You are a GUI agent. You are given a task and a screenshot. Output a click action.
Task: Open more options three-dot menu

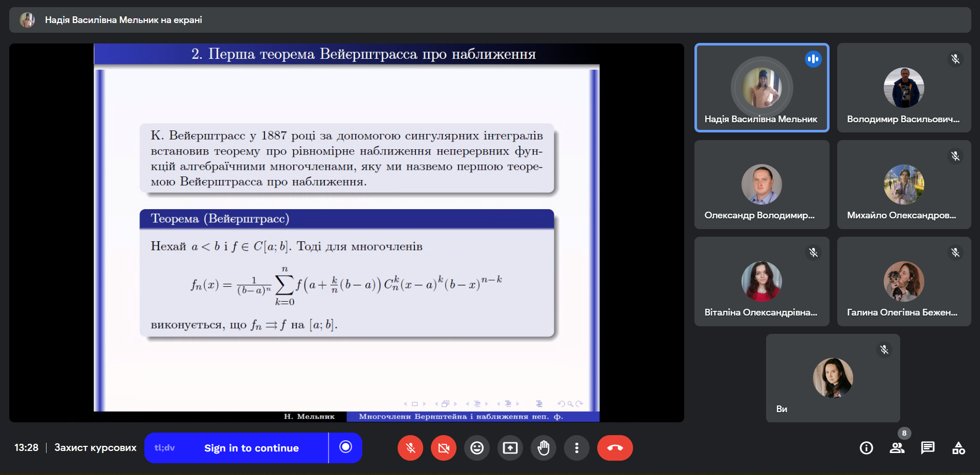(x=577, y=448)
